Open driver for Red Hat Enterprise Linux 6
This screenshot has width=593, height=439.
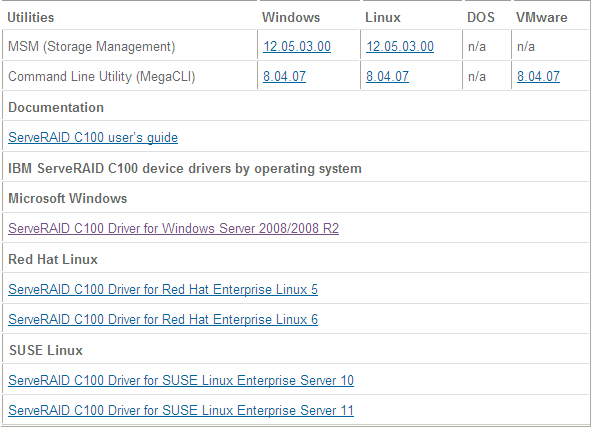(x=163, y=320)
